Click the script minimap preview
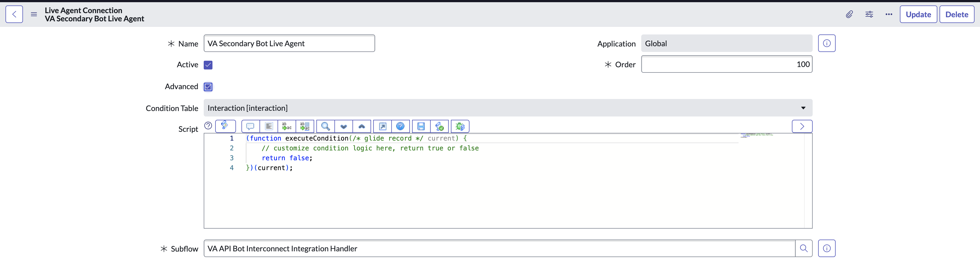The width and height of the screenshot is (980, 268). coord(757,135)
